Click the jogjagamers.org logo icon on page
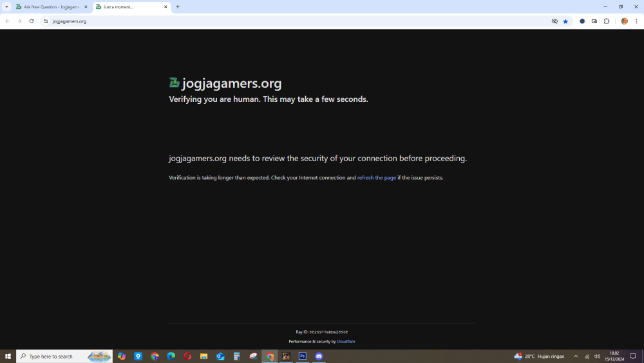The image size is (644, 363). pos(174,83)
